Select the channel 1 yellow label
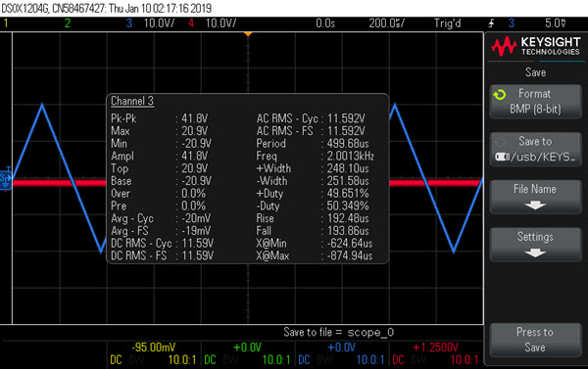This screenshot has height=369, width=588. 6,23
